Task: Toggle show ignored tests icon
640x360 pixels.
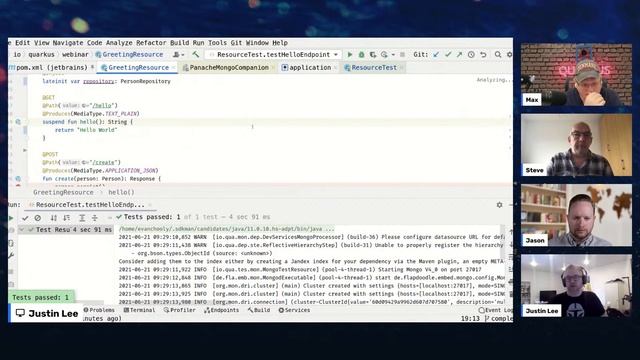Action: tap(38, 218)
